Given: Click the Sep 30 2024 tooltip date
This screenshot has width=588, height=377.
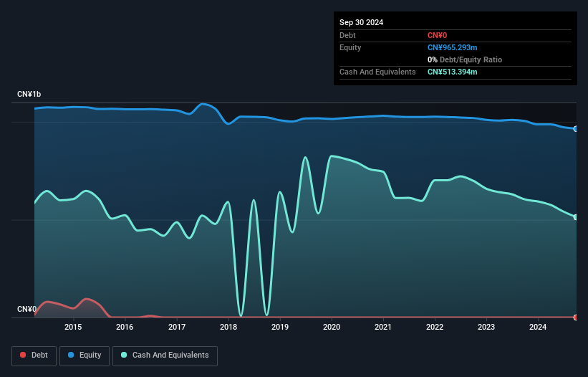Looking at the screenshot, I should tap(361, 22).
